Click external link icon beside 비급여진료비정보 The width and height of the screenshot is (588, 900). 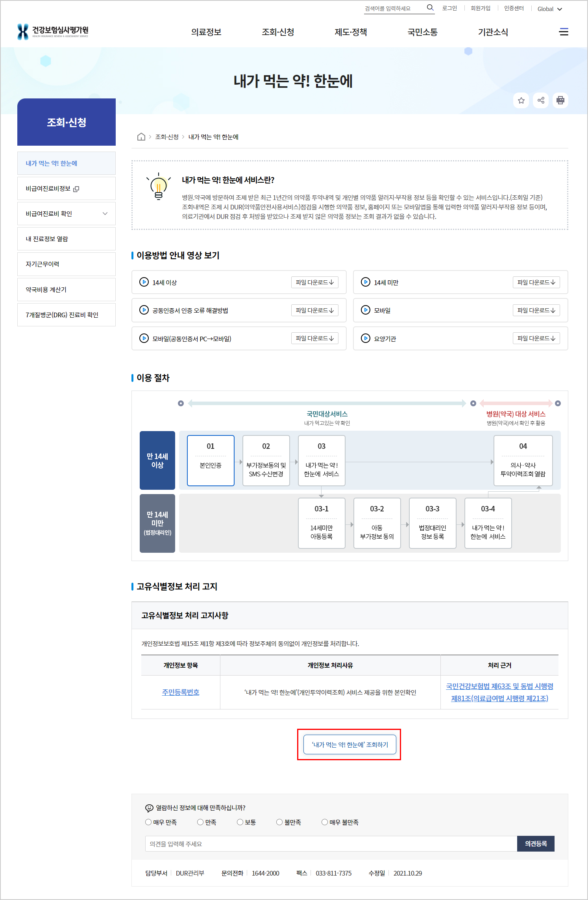coord(76,189)
